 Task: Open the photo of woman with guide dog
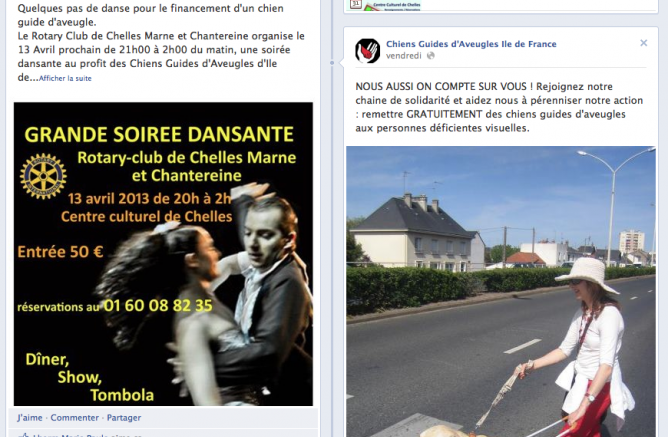501,292
